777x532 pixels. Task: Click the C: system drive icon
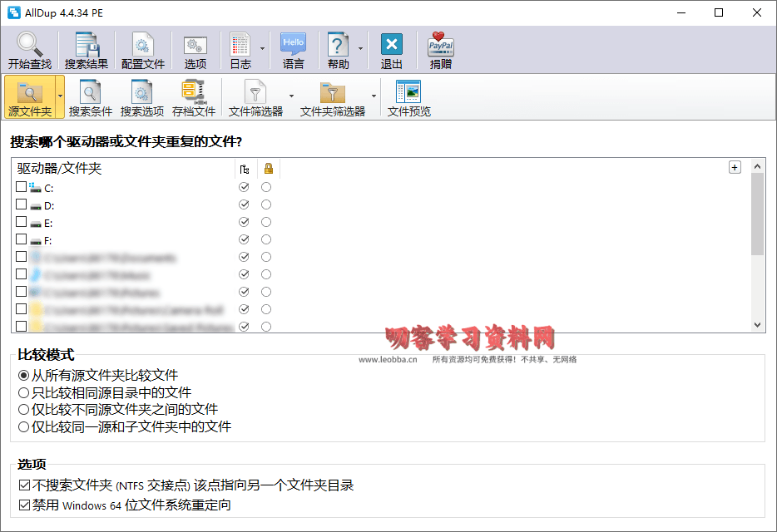[x=35, y=187]
